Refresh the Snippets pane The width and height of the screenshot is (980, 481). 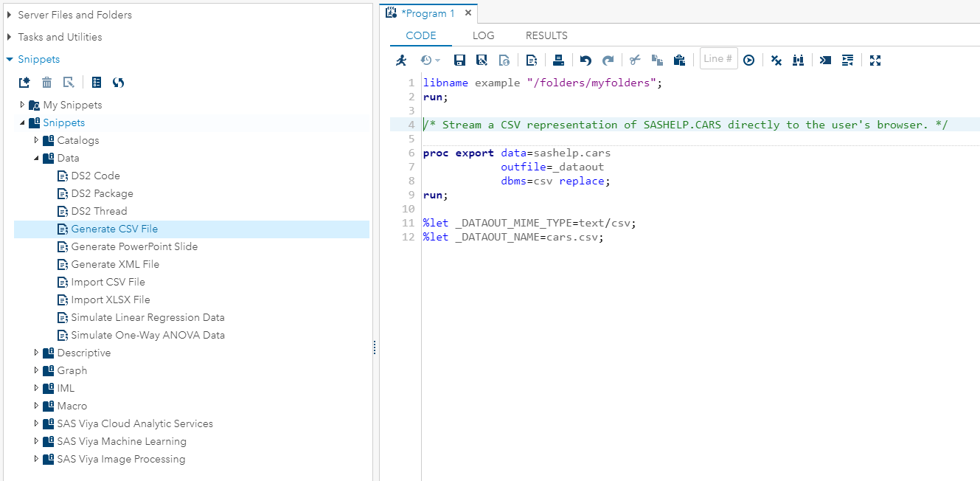click(118, 83)
